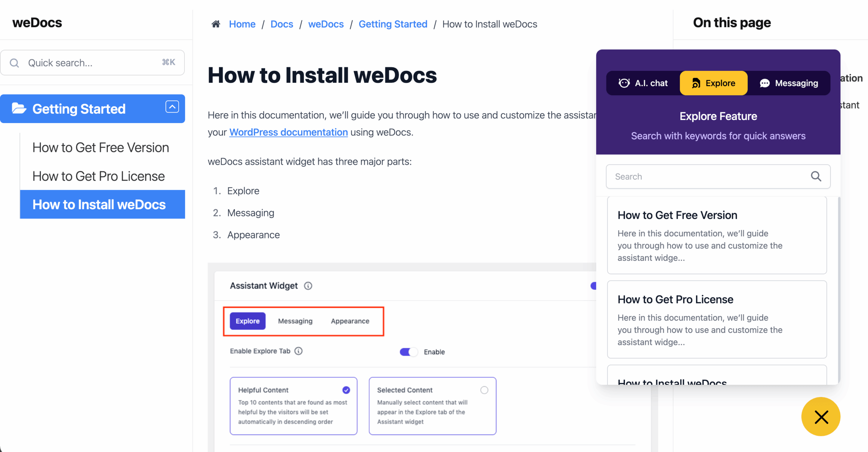
Task: Collapse the Getting Started section chevron
Action: pyautogui.click(x=172, y=107)
